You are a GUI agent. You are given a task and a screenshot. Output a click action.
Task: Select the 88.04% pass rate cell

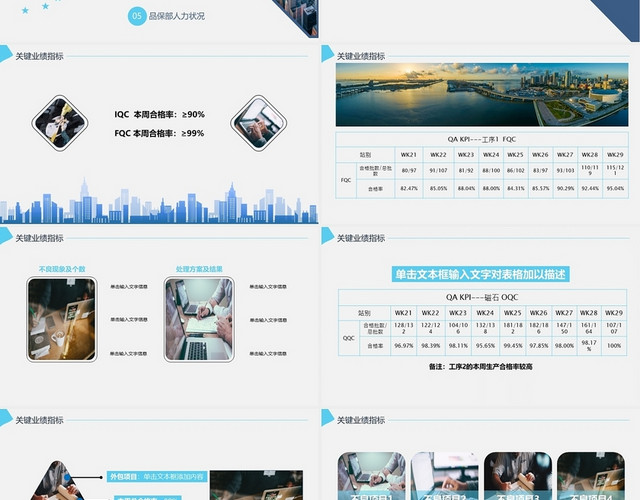(466, 189)
